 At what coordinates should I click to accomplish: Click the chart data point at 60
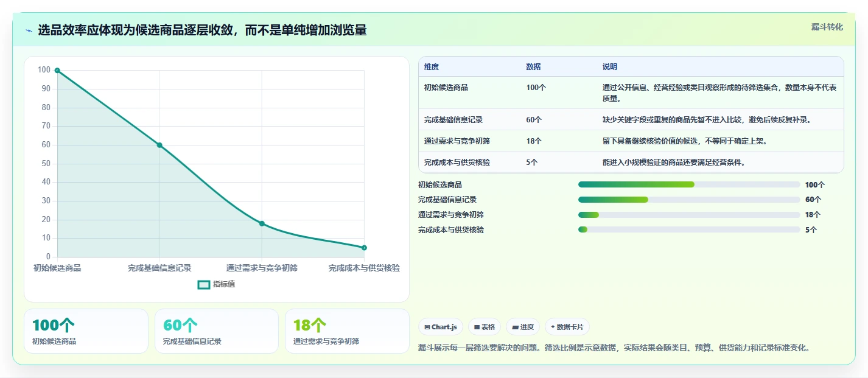(x=159, y=145)
